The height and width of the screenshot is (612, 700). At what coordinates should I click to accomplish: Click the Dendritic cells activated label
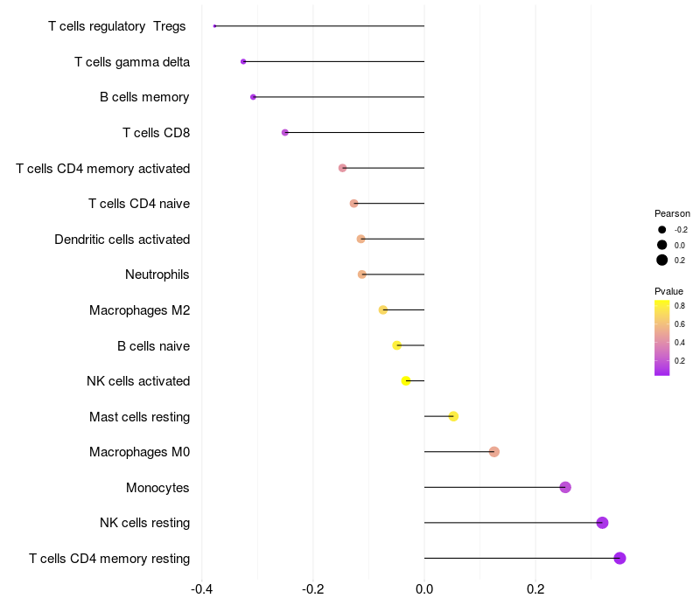(x=122, y=240)
